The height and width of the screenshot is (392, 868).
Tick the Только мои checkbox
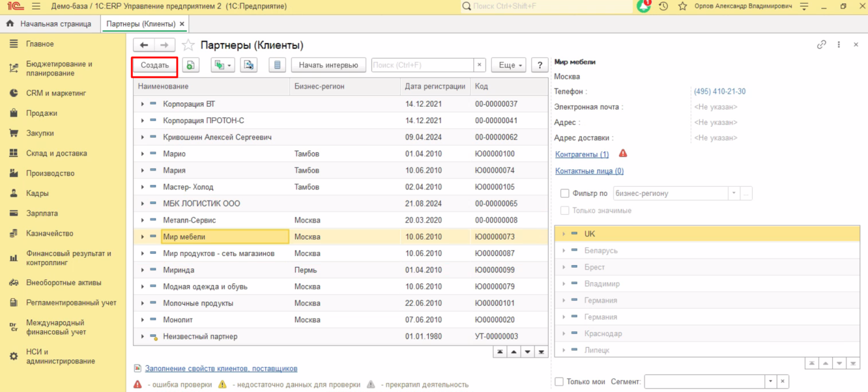point(559,382)
